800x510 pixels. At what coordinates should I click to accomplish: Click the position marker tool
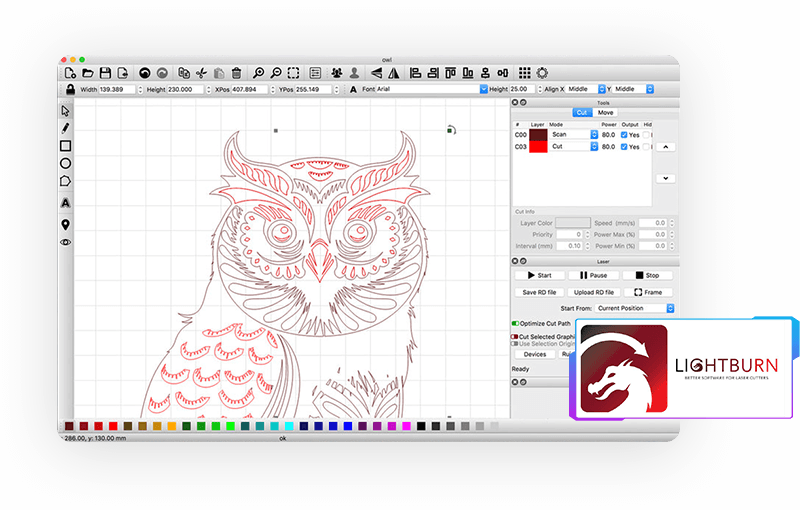click(x=66, y=224)
